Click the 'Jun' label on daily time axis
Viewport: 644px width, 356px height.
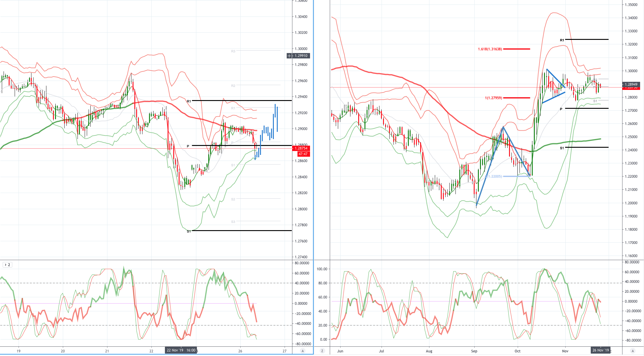[340, 351]
